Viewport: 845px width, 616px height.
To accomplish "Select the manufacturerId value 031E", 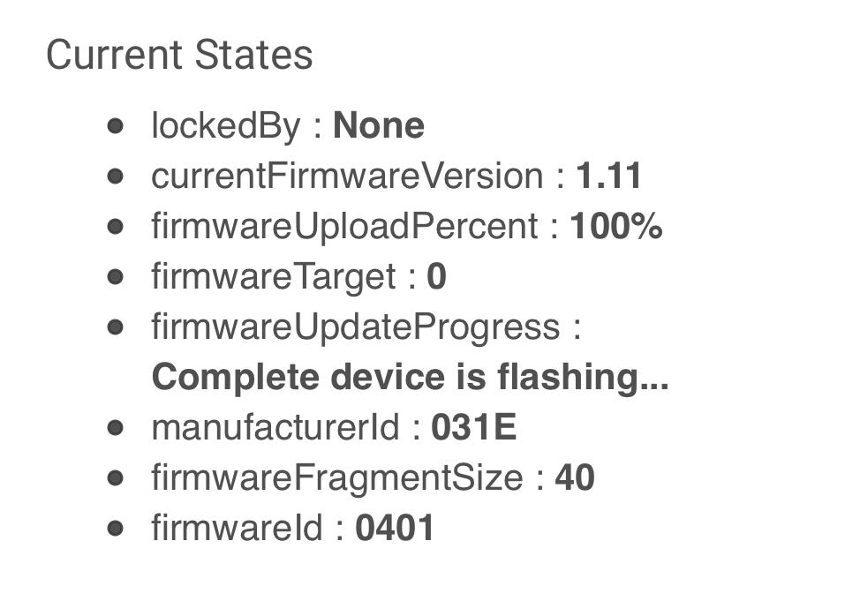I will pyautogui.click(x=474, y=428).
